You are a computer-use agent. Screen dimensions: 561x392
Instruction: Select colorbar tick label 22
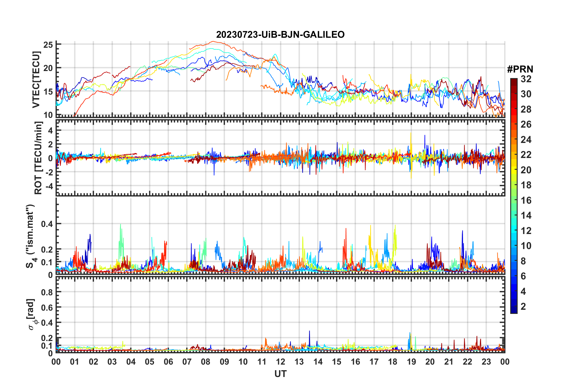pyautogui.click(x=526, y=155)
